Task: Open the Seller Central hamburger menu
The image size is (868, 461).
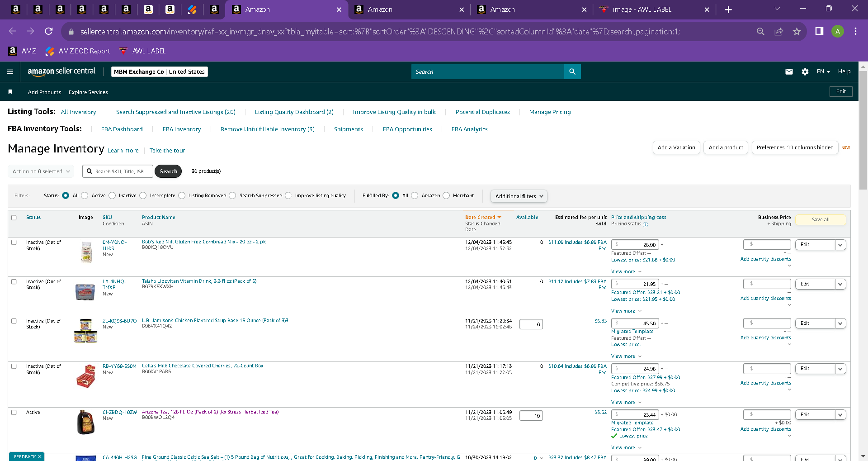Action: click(x=10, y=71)
